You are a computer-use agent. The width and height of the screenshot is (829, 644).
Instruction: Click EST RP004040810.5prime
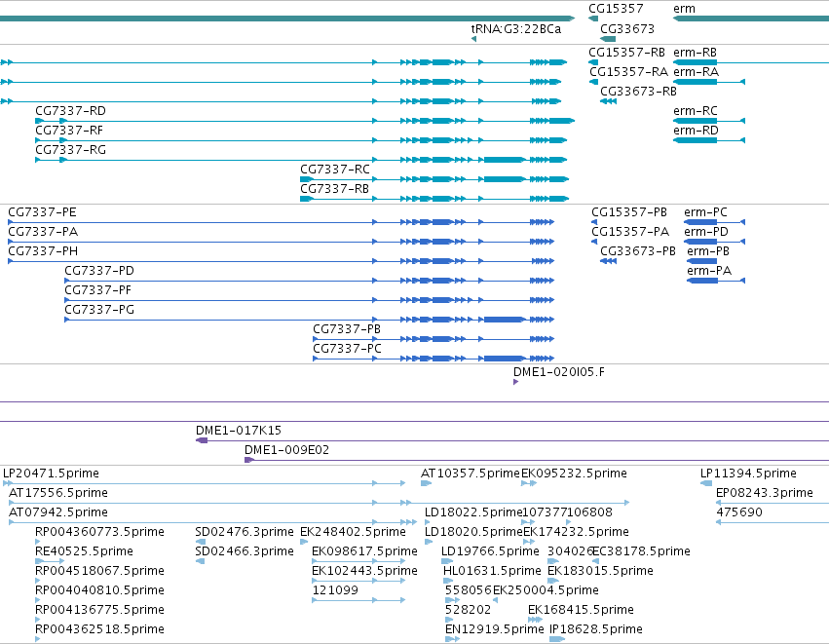99,591
